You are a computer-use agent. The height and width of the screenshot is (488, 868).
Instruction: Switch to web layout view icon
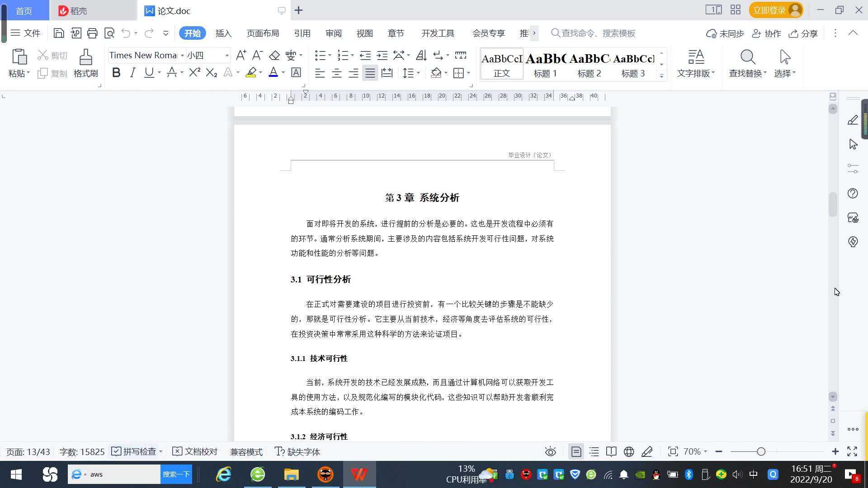629,451
